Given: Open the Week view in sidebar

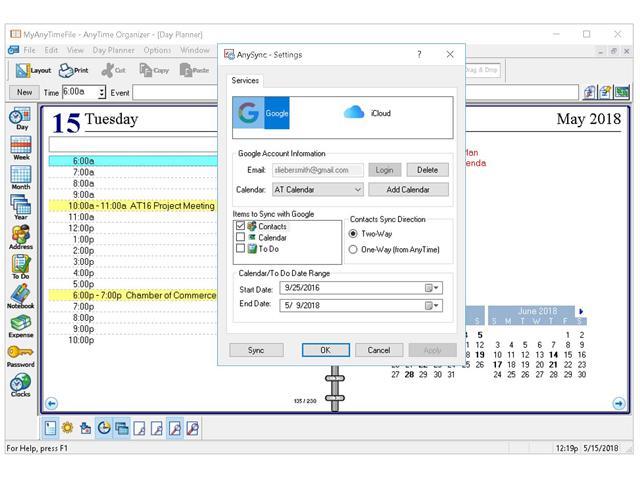Looking at the screenshot, I should pyautogui.click(x=20, y=147).
